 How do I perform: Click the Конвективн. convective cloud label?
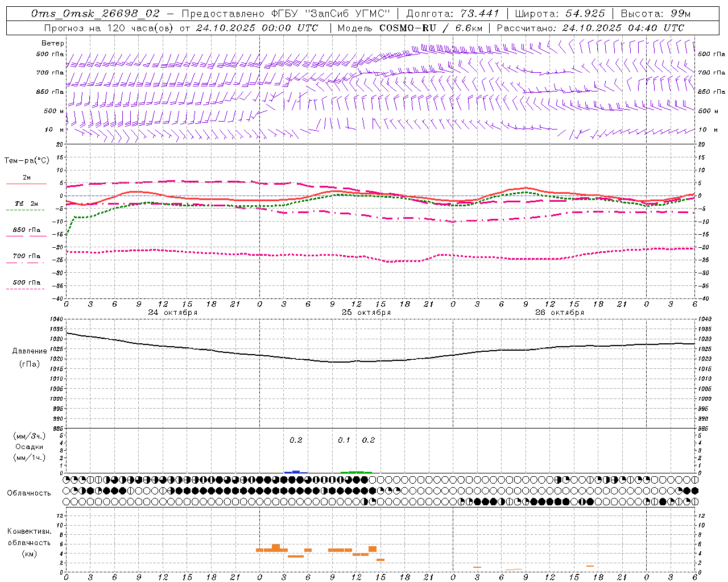pyautogui.click(x=30, y=531)
